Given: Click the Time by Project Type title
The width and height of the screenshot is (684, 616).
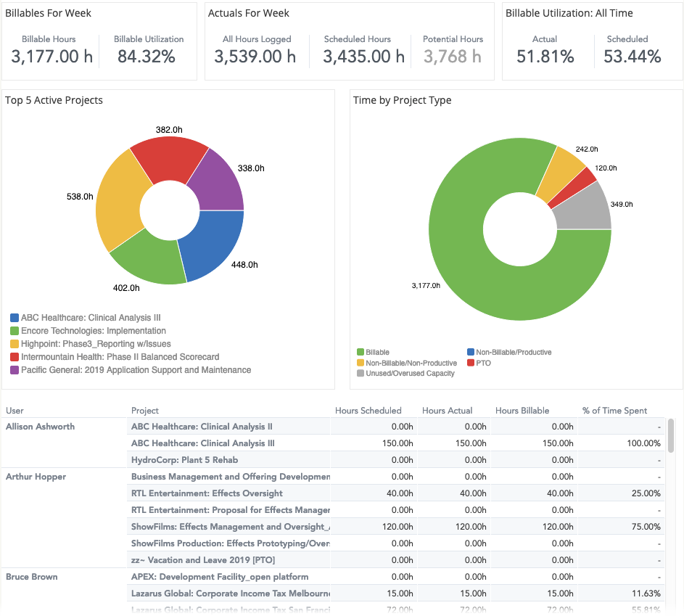Looking at the screenshot, I should tap(402, 100).
